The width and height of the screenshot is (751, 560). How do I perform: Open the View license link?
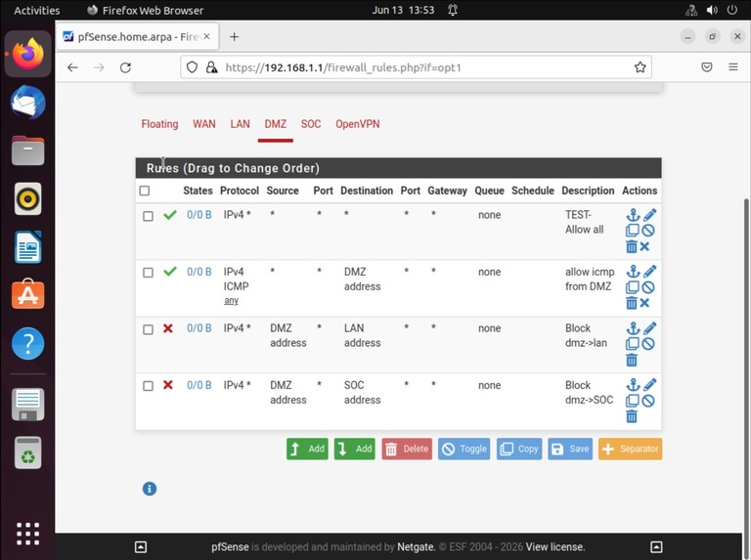click(x=555, y=546)
